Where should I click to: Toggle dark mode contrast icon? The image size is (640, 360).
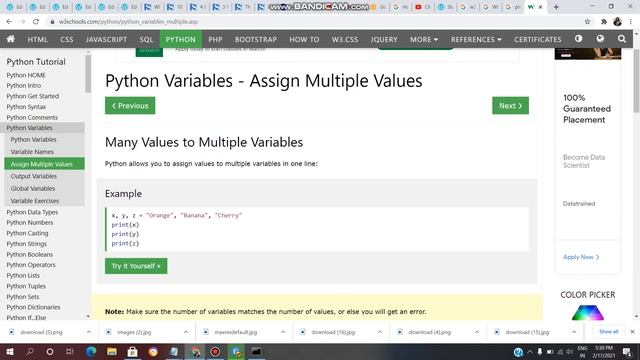578,39
